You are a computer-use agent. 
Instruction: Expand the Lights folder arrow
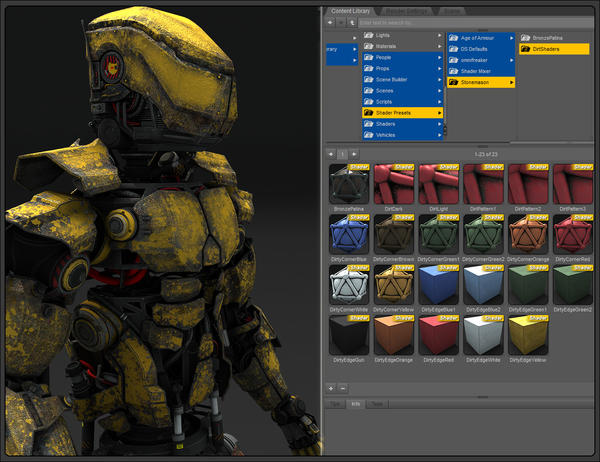click(x=440, y=35)
